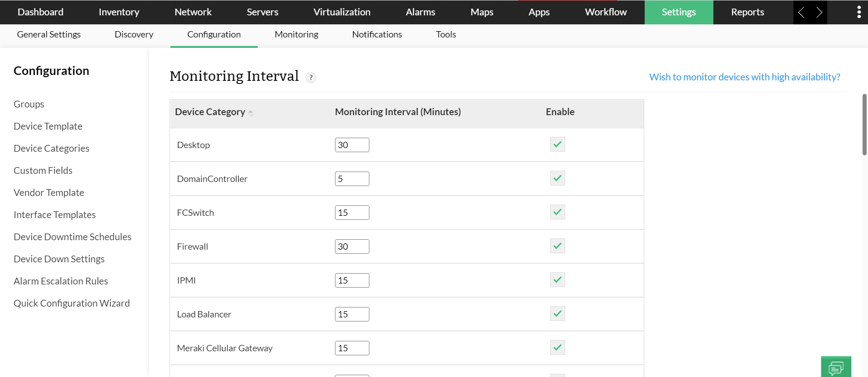Toggle the Firewall enable checkbox
Image resolution: width=868 pixels, height=377 pixels.
(x=557, y=246)
